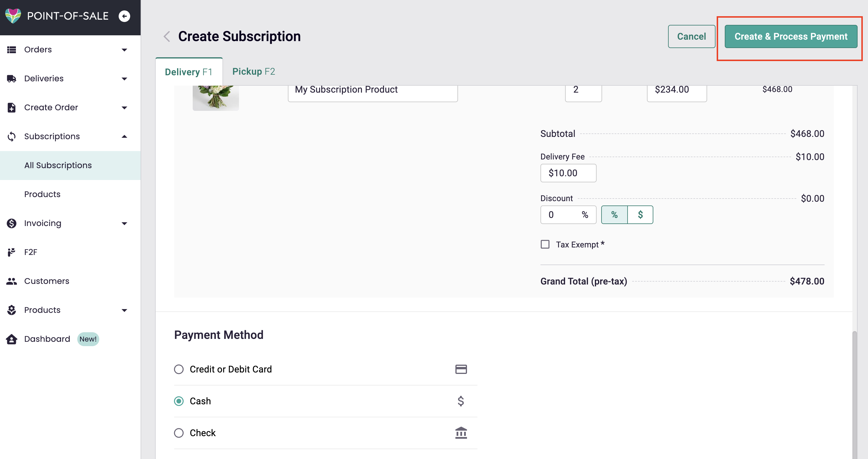Image resolution: width=868 pixels, height=459 pixels.
Task: Collapse the Subscriptions menu arrow
Action: tap(124, 136)
